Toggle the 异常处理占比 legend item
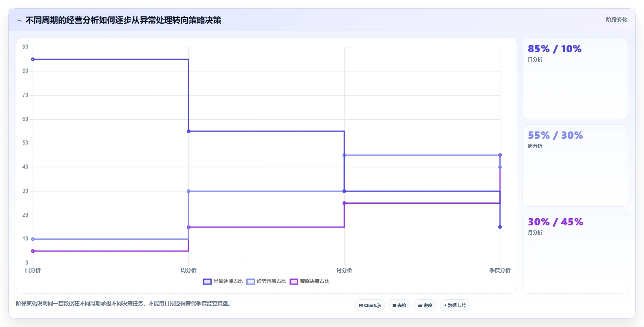 point(223,281)
